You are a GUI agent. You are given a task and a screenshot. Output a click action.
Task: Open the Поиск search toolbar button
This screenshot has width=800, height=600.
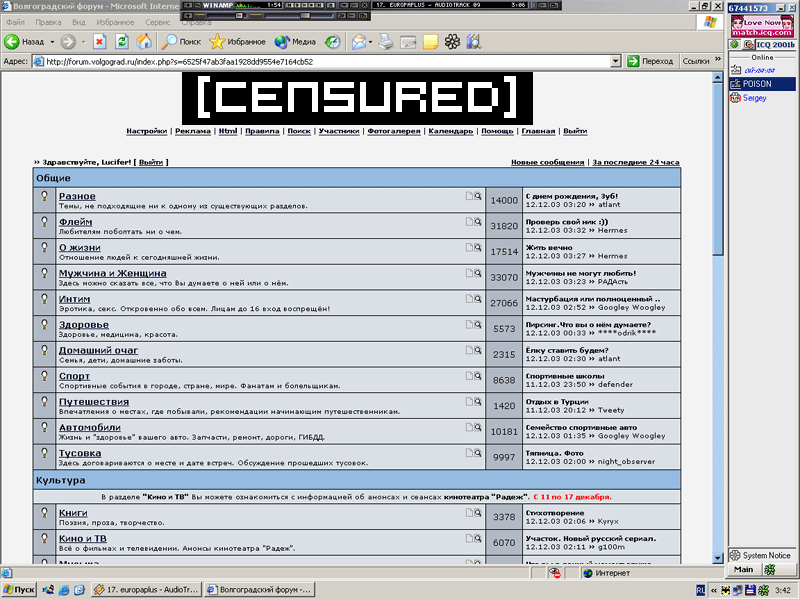[181, 42]
